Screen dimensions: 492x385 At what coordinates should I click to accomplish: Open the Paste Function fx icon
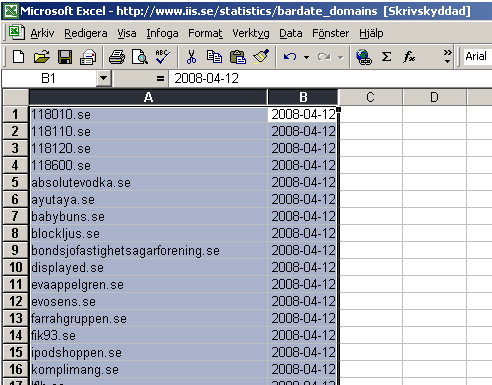pyautogui.click(x=409, y=57)
